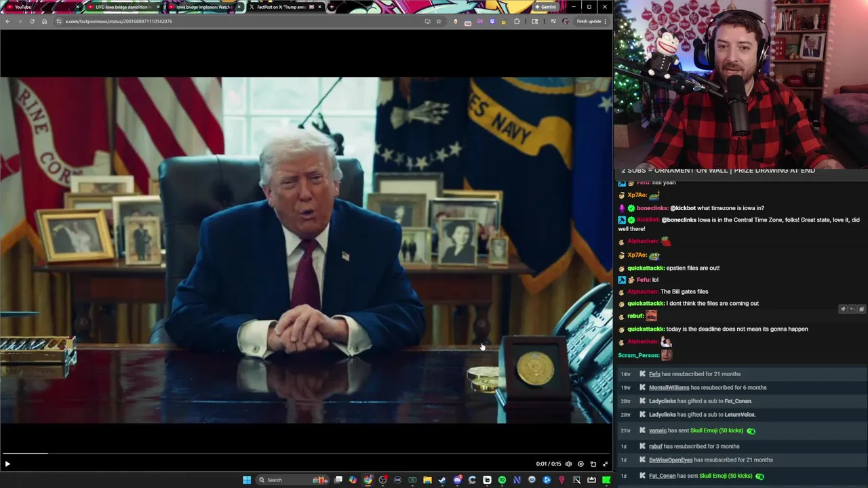The height and width of the screenshot is (488, 868).
Task: Click the Gemini button in Chrome
Action: tap(545, 7)
